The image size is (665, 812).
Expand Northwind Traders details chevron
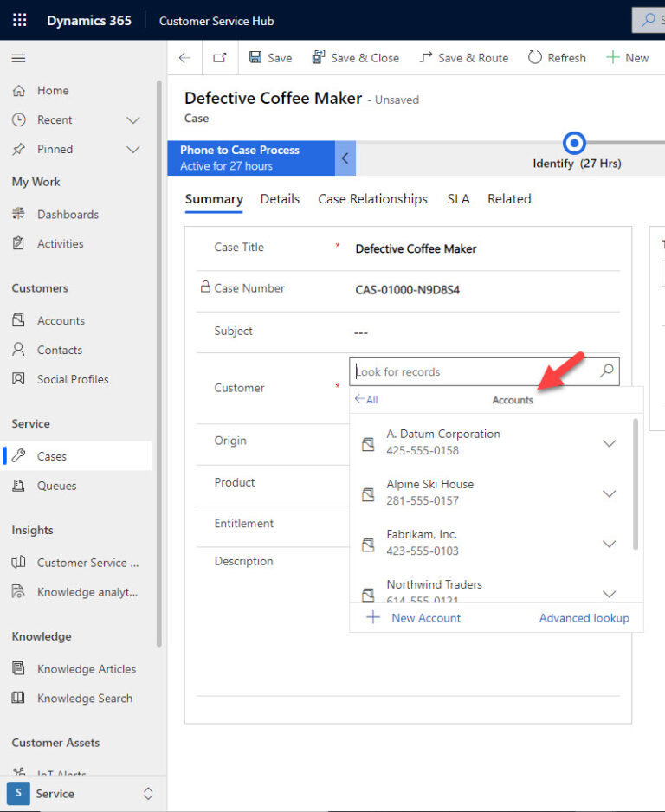(609, 594)
